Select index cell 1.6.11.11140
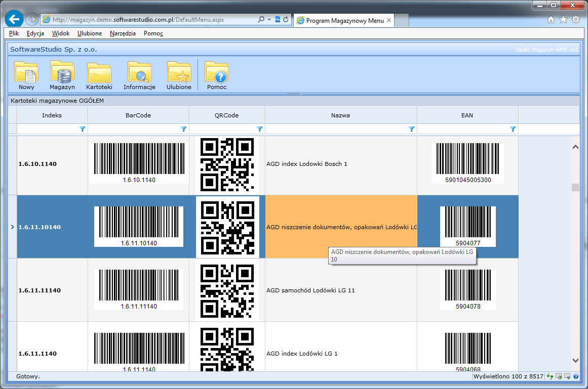The image size is (588, 389). click(53, 290)
